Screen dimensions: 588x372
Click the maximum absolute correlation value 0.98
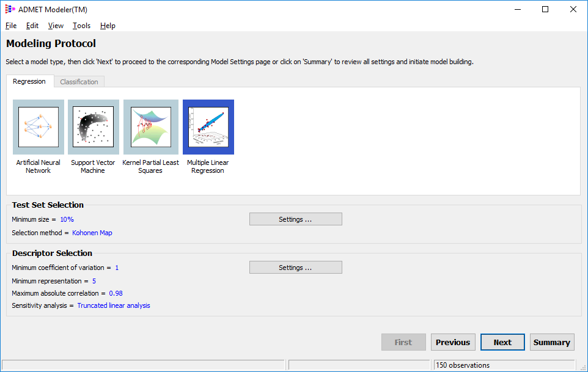point(116,293)
